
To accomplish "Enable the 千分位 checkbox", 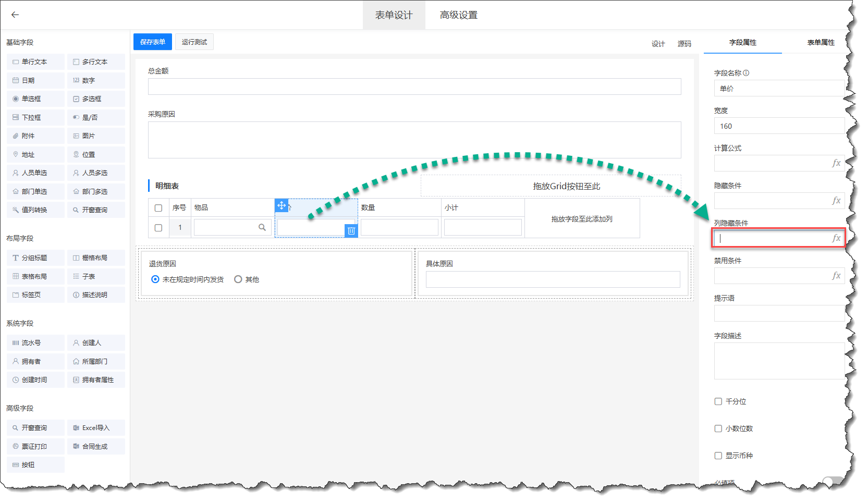I will 718,401.
